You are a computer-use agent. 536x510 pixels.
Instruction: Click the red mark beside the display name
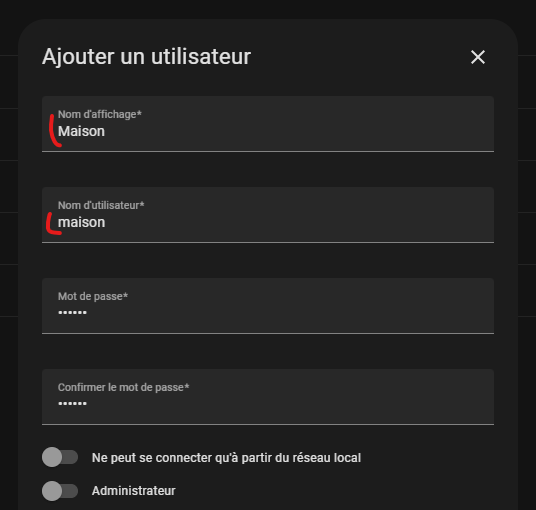coord(54,131)
